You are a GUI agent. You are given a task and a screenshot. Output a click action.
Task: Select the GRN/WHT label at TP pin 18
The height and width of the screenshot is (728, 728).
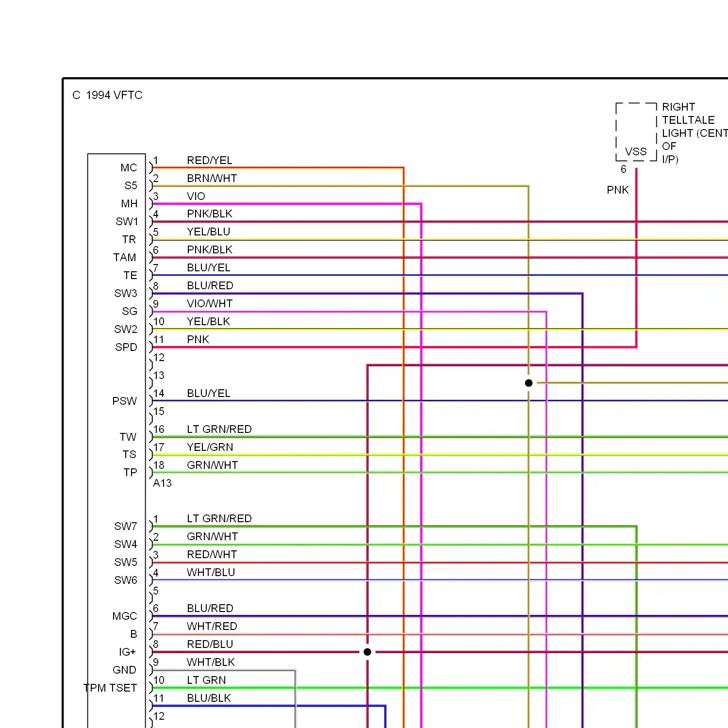tap(213, 465)
